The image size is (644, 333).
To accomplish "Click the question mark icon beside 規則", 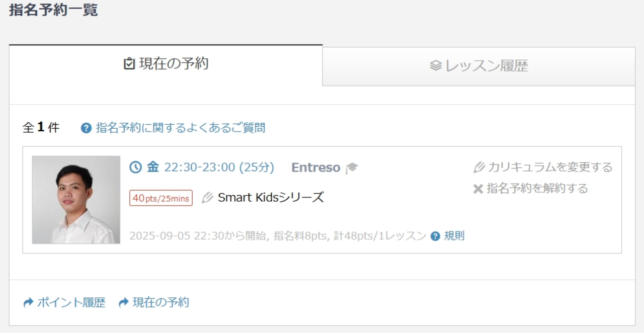I will point(435,236).
